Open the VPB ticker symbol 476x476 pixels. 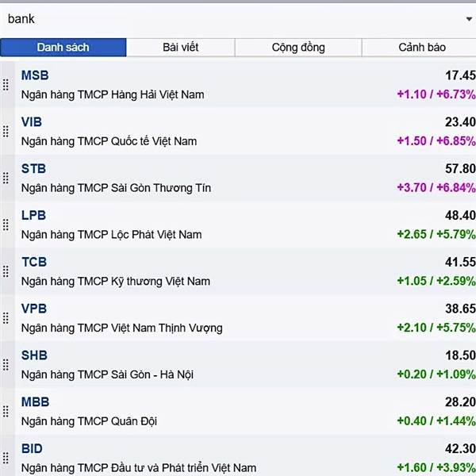tap(34, 309)
